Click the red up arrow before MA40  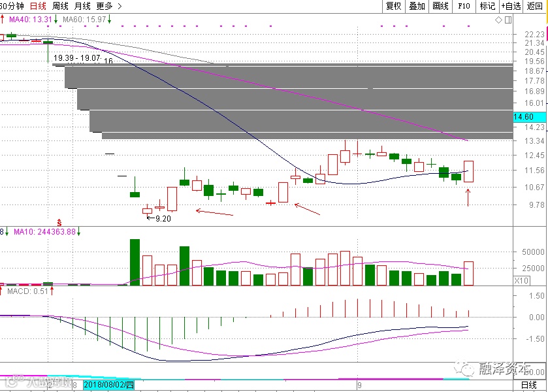[x=3, y=19]
